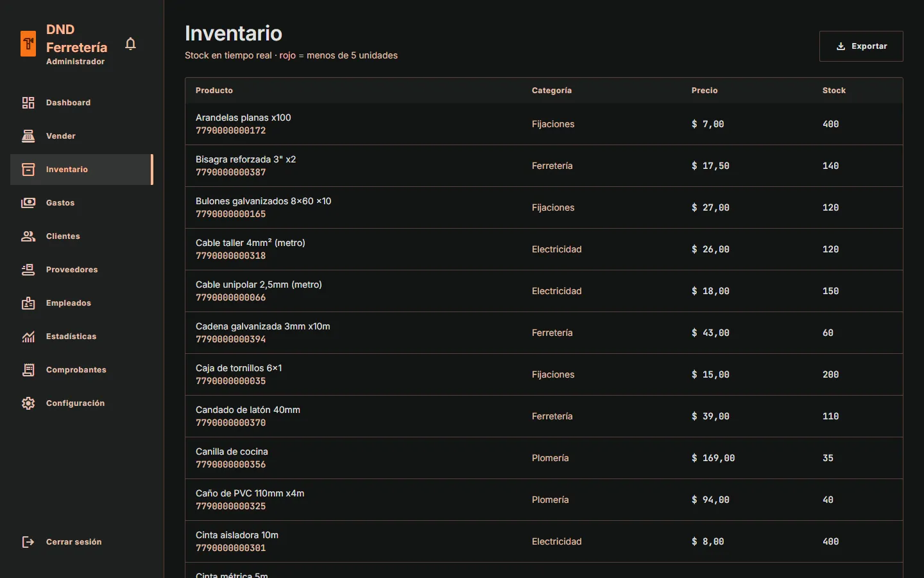Click the Inventario box icon

[28, 170]
